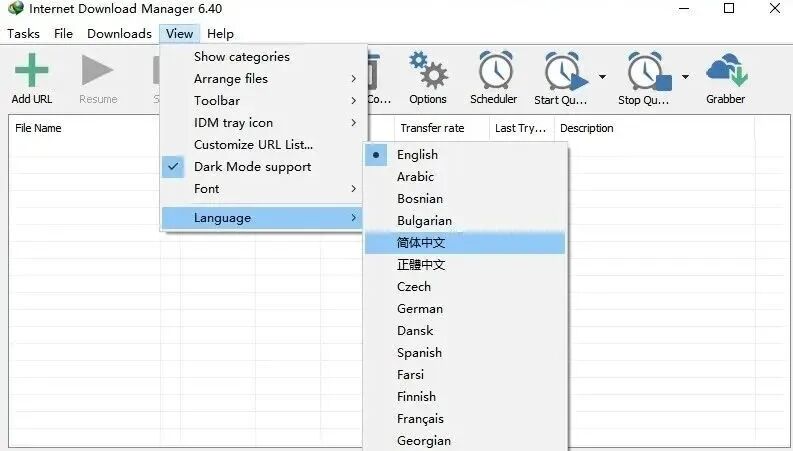Select English language radio option
The image size is (793, 451).
[x=465, y=155]
